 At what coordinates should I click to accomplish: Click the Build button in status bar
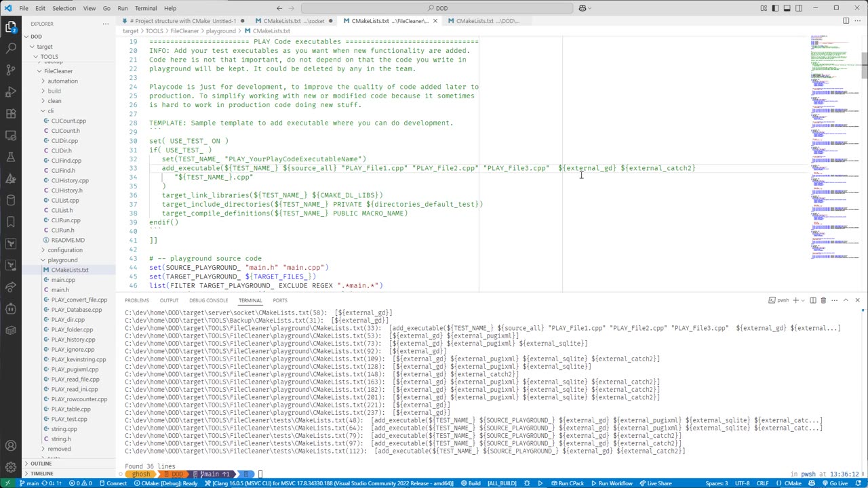coord(471,483)
